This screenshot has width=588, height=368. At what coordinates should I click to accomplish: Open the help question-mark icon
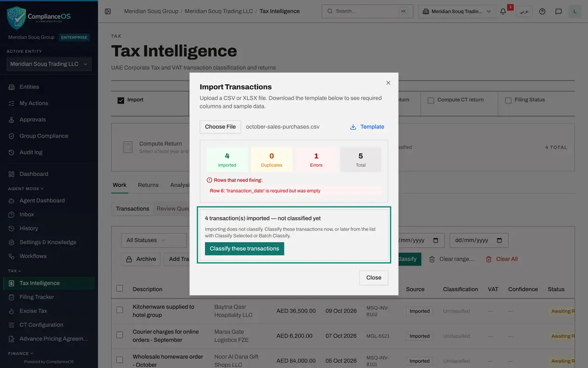pyautogui.click(x=542, y=11)
